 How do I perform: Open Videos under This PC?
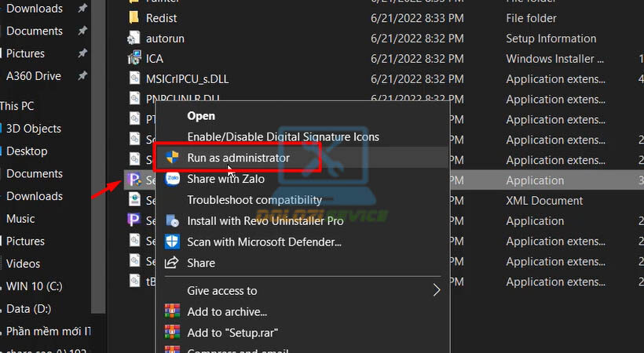tap(23, 264)
